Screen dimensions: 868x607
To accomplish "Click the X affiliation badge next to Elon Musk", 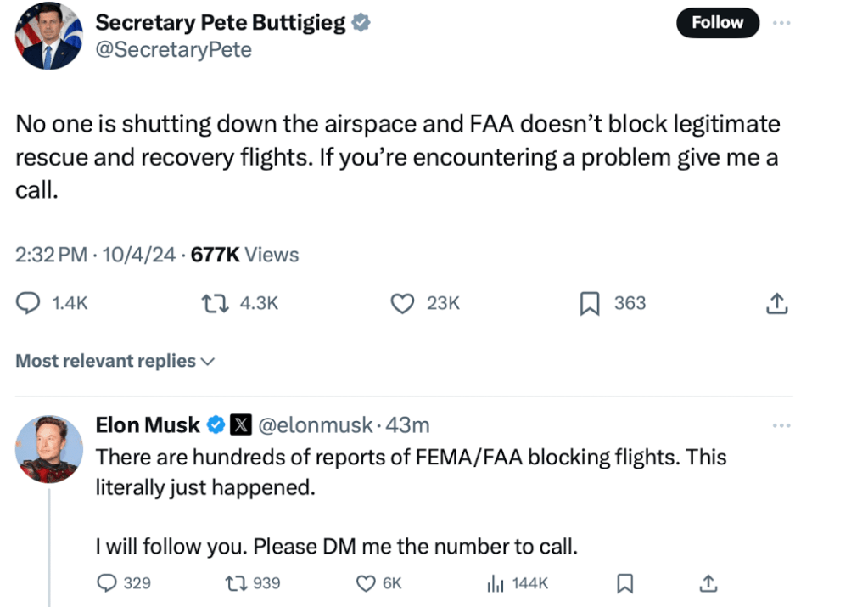I will pos(241,424).
